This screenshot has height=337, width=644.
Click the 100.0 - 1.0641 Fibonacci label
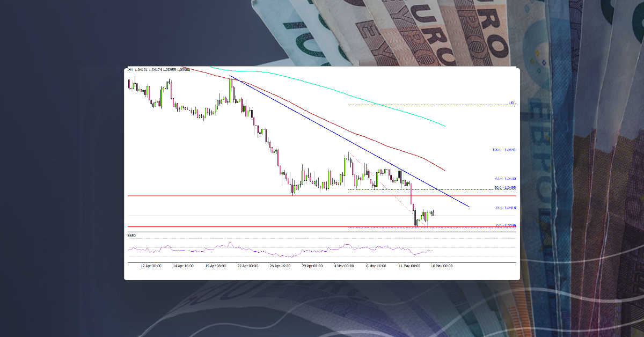503,150
